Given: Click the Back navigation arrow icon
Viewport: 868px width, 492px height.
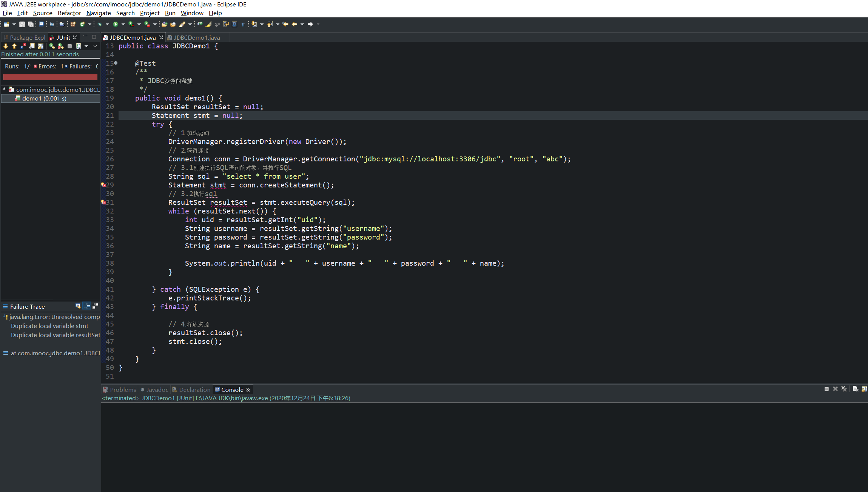Looking at the screenshot, I should [x=294, y=24].
